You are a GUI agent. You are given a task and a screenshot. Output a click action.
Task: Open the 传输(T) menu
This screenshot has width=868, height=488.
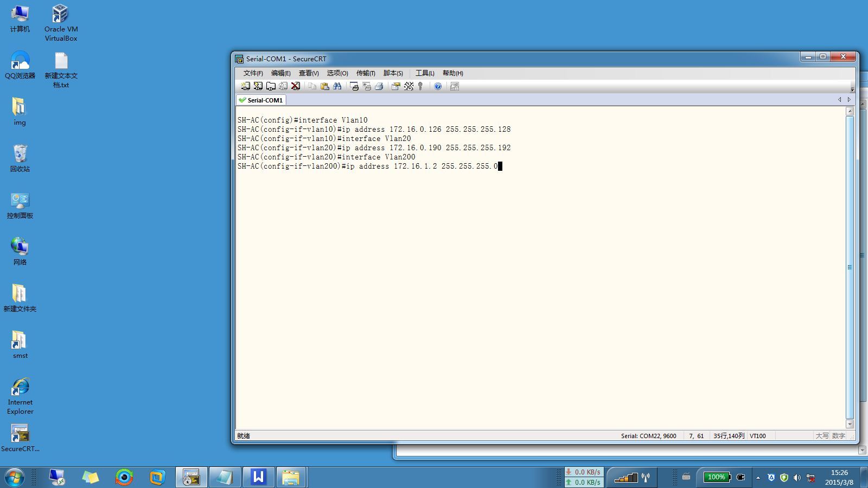tap(366, 73)
